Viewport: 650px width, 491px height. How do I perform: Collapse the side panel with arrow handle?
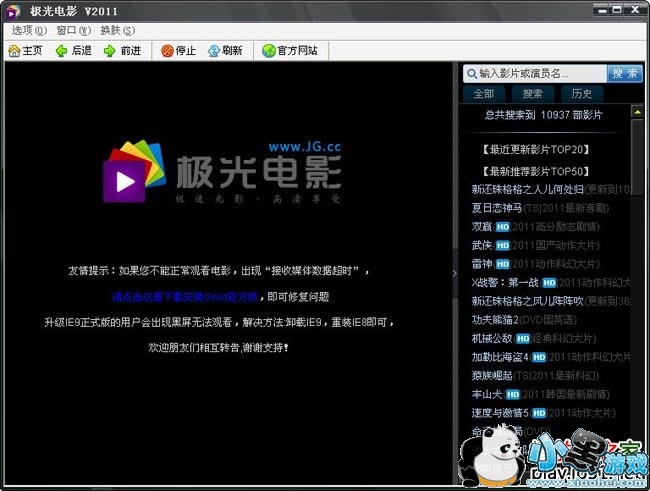tap(455, 273)
